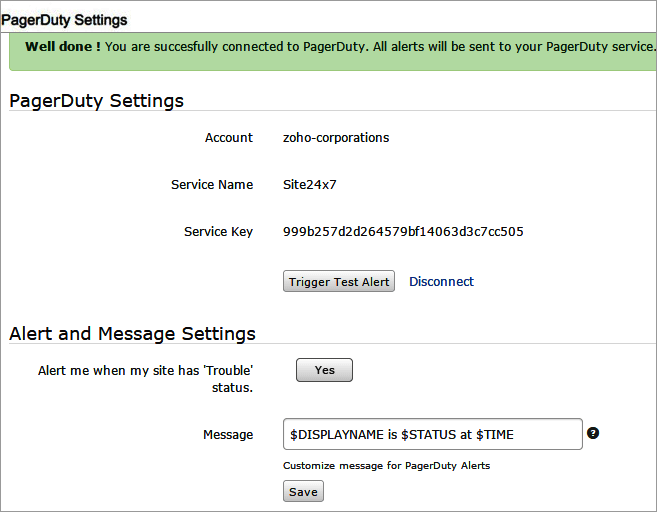Click the help icon beside Message field
Viewport: 657px width, 512px height.
[x=593, y=433]
